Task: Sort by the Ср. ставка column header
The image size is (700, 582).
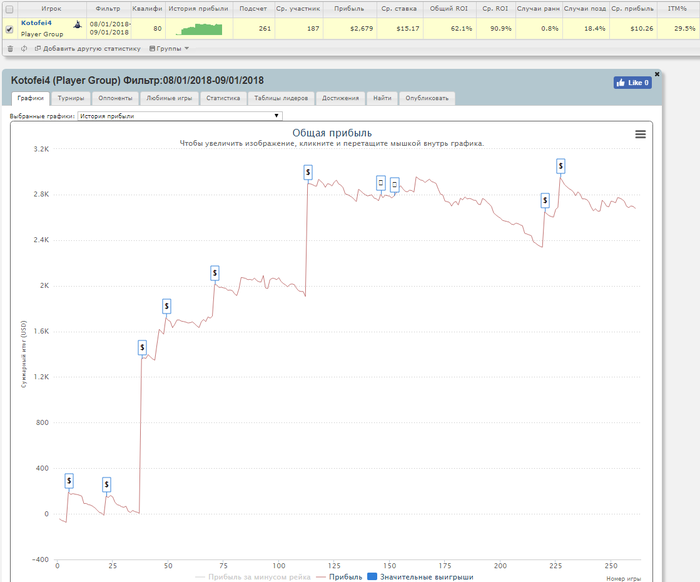Action: pyautogui.click(x=399, y=8)
